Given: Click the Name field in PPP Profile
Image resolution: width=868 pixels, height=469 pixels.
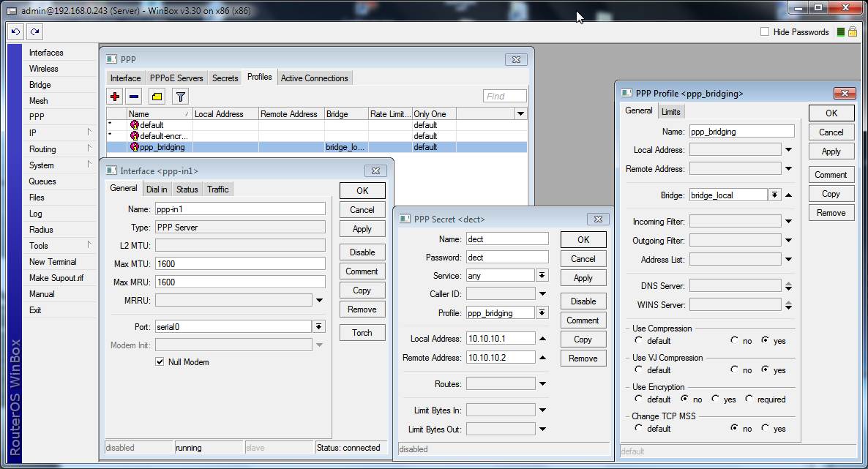Looking at the screenshot, I should 742,131.
